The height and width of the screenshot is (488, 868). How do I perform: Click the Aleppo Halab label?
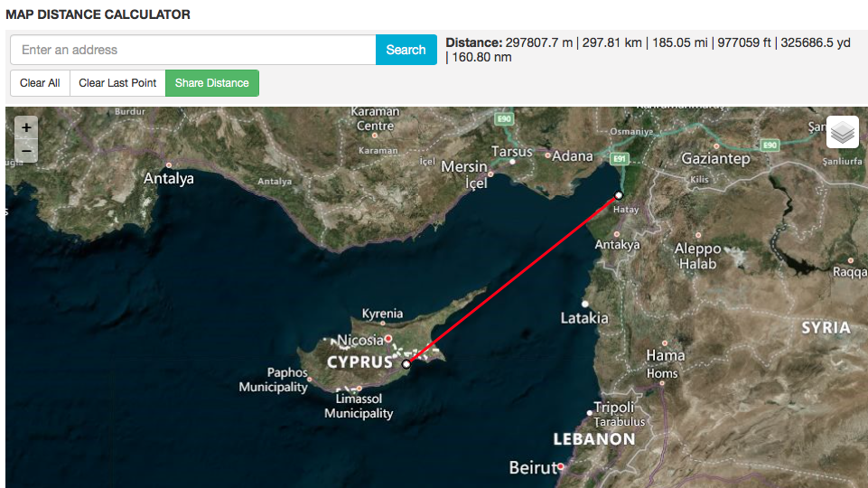tap(697, 257)
